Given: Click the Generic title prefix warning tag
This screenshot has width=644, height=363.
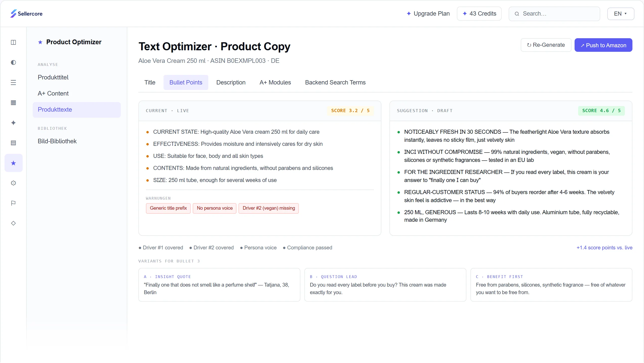Looking at the screenshot, I should coord(168,208).
